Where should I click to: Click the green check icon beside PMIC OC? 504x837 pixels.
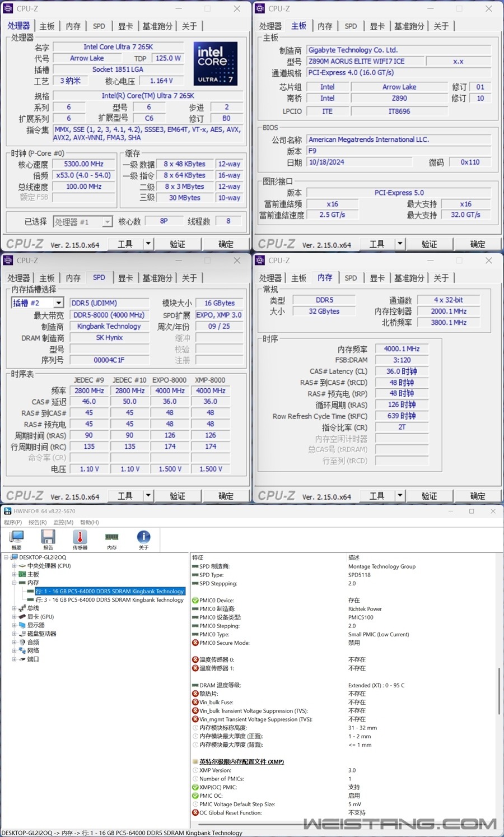click(195, 796)
